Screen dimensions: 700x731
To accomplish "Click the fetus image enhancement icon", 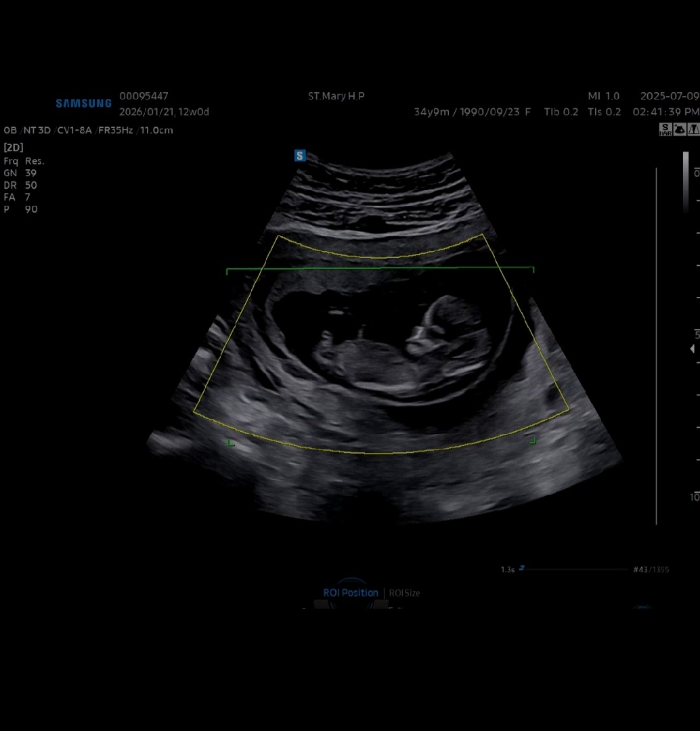I will pos(679,129).
